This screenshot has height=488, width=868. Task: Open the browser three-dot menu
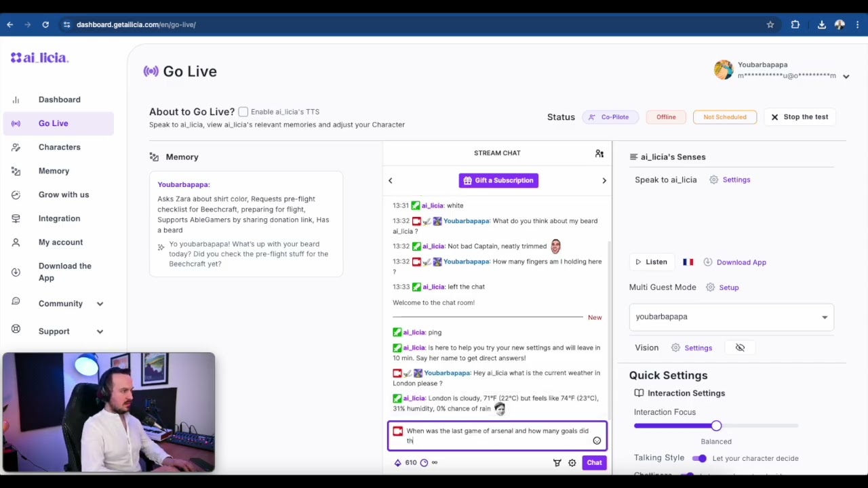tap(858, 24)
